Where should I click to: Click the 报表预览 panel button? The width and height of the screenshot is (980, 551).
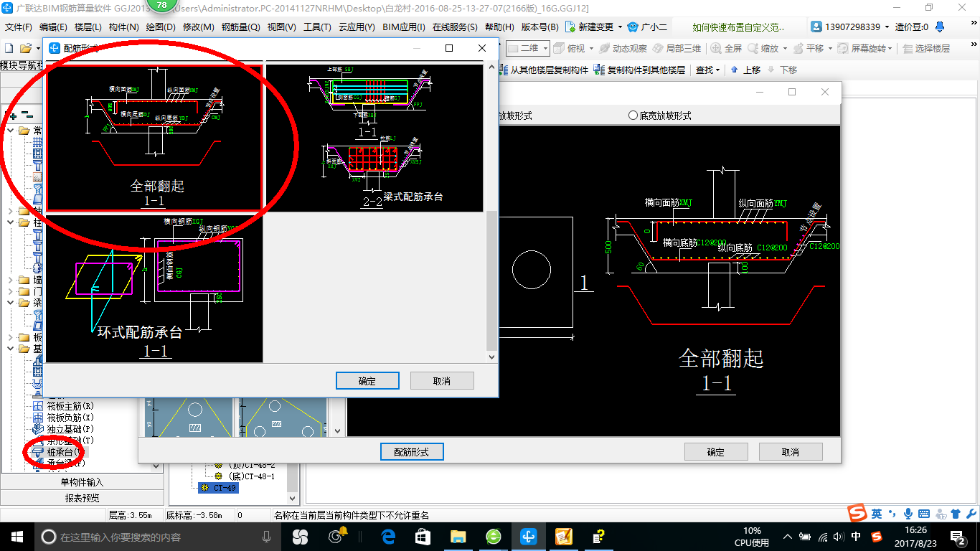[x=82, y=497]
